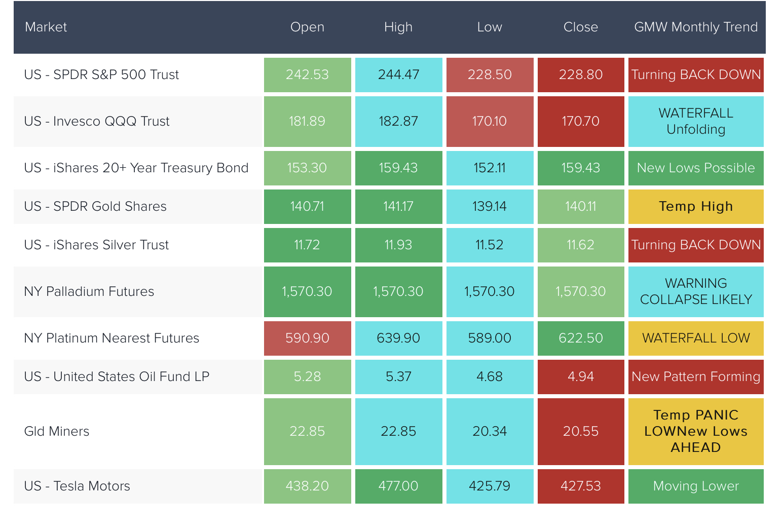The image size is (782, 532).
Task: Click the red New Pattern Forming cell
Action: (696, 377)
